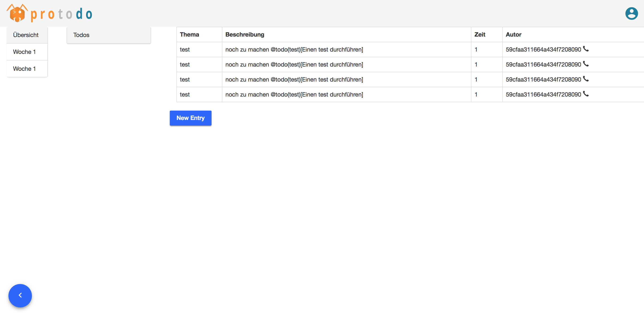Click the first row's author ID
This screenshot has width=644, height=314.
543,49
